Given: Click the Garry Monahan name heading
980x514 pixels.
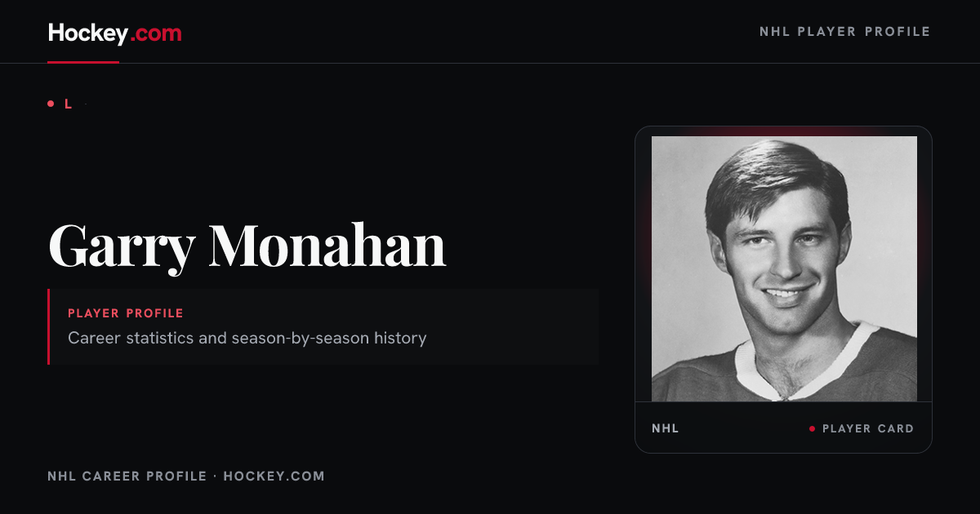Looking at the screenshot, I should click(247, 245).
